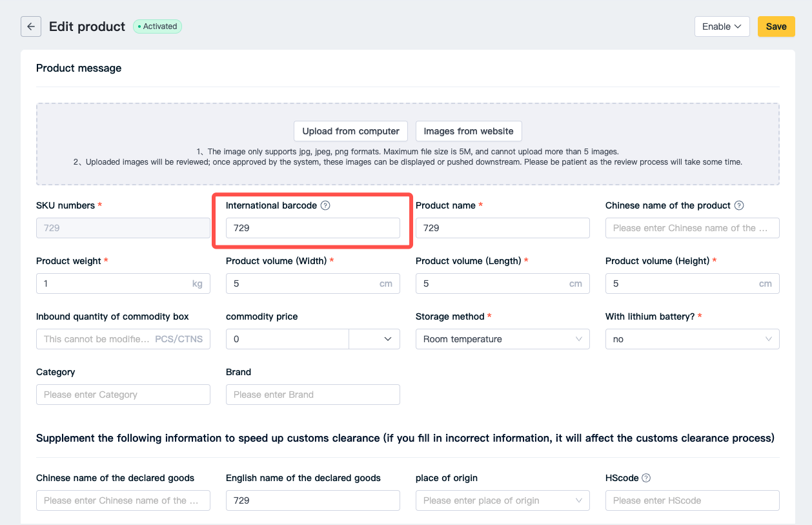Edit Product volume Width field

click(x=313, y=283)
